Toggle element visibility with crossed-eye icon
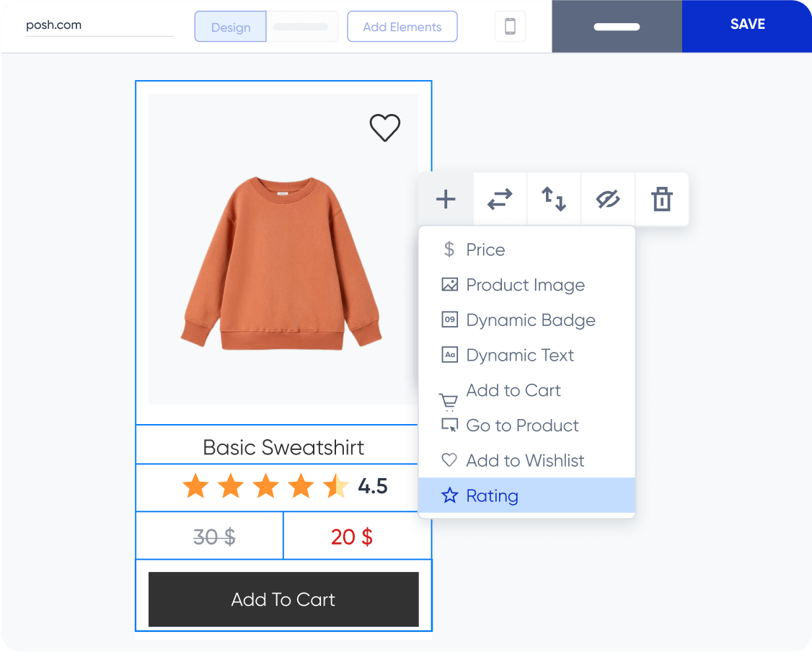Screen dimensions: 812x652 tap(608, 199)
